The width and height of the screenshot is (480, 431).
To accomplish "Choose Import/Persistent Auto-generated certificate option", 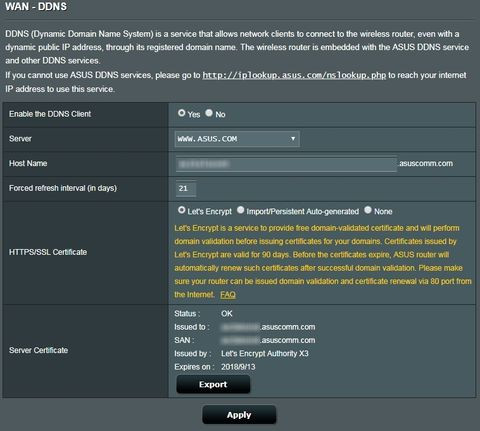I will 241,210.
